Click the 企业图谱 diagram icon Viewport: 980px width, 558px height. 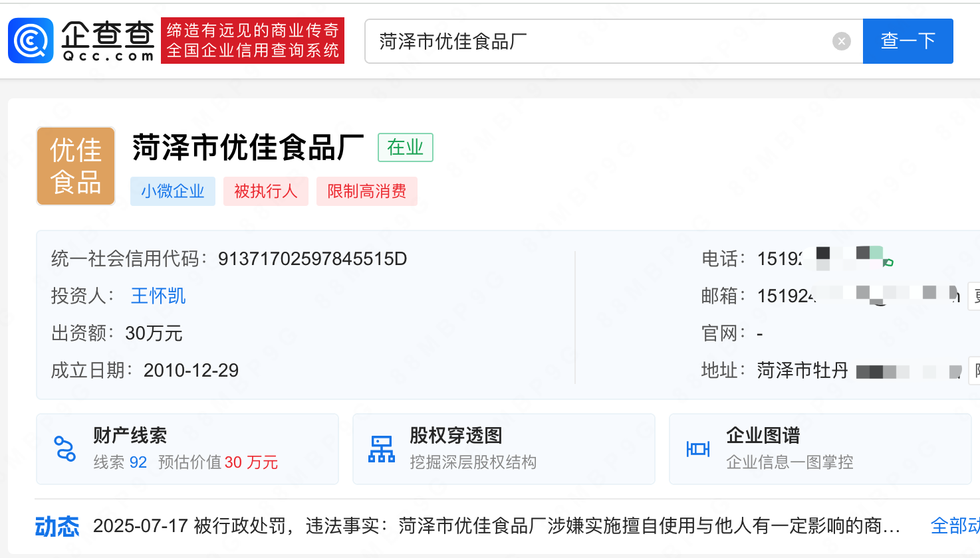(697, 449)
